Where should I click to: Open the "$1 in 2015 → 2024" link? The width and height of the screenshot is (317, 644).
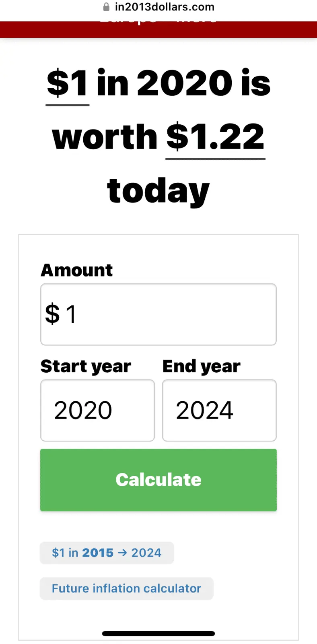(107, 553)
